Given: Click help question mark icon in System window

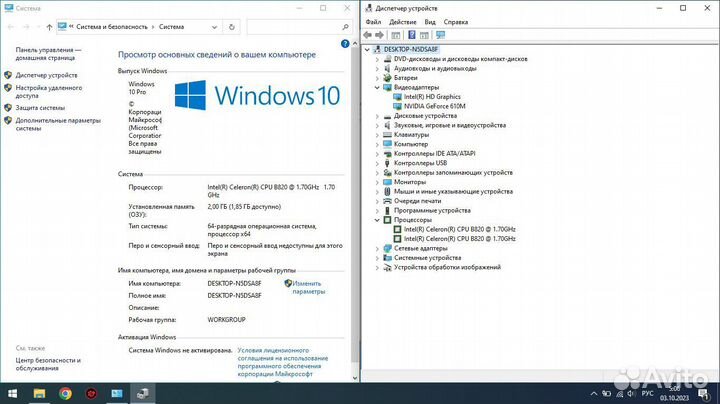Looking at the screenshot, I should 345,44.
